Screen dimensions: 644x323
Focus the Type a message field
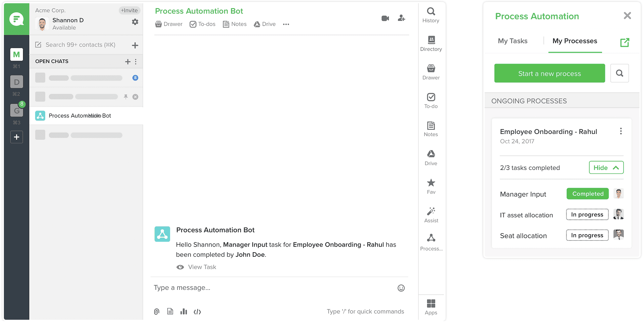click(x=273, y=288)
